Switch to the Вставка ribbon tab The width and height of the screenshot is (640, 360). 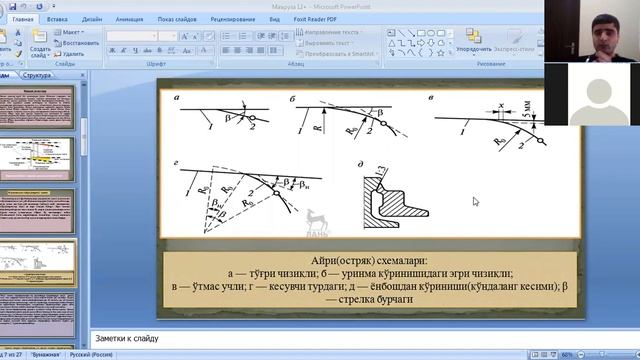[x=57, y=19]
